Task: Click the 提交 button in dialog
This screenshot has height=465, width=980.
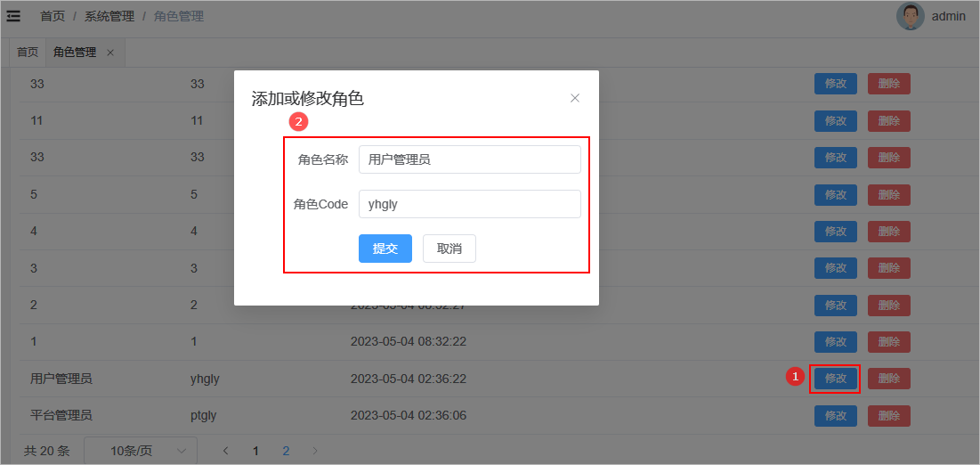Action: pos(385,249)
